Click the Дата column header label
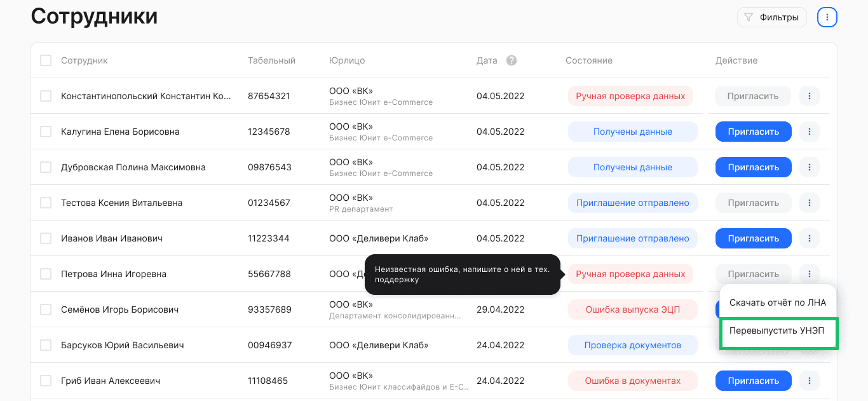Viewport: 868px width, 401px height. [487, 60]
